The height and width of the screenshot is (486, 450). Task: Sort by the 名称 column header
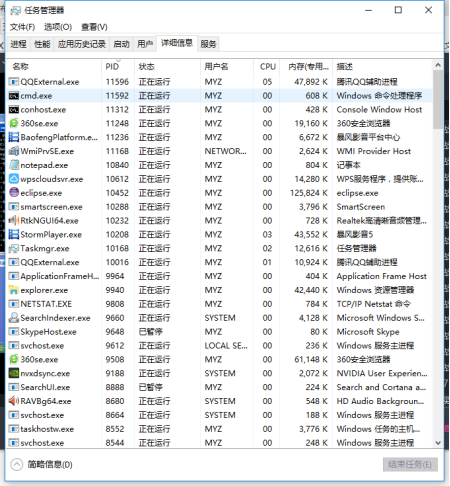(55, 67)
